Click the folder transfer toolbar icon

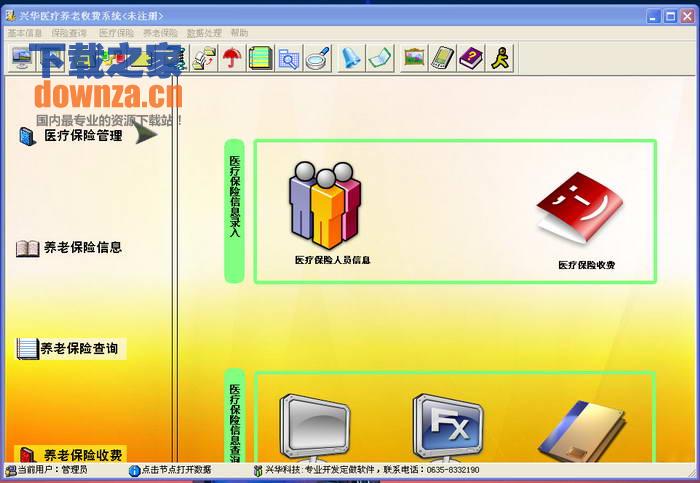click(204, 58)
